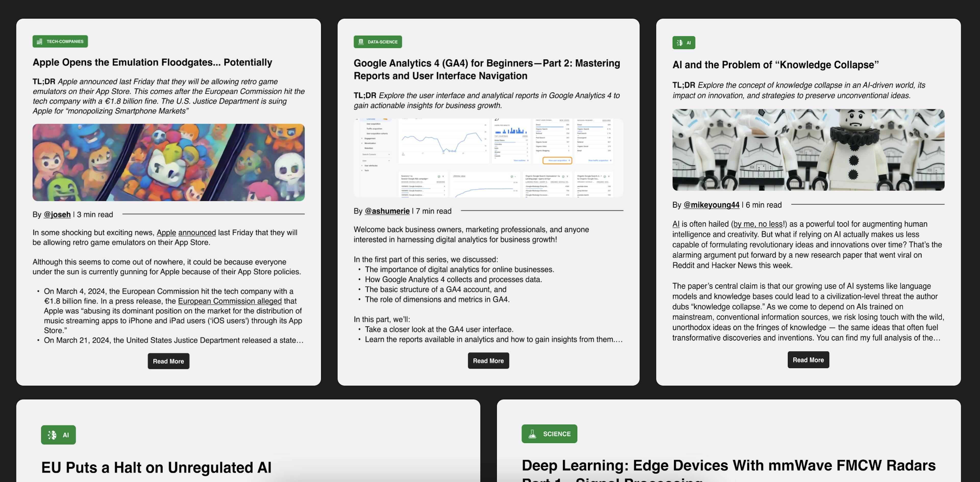Open the GA4 dashboard screenshot image

[x=488, y=158]
